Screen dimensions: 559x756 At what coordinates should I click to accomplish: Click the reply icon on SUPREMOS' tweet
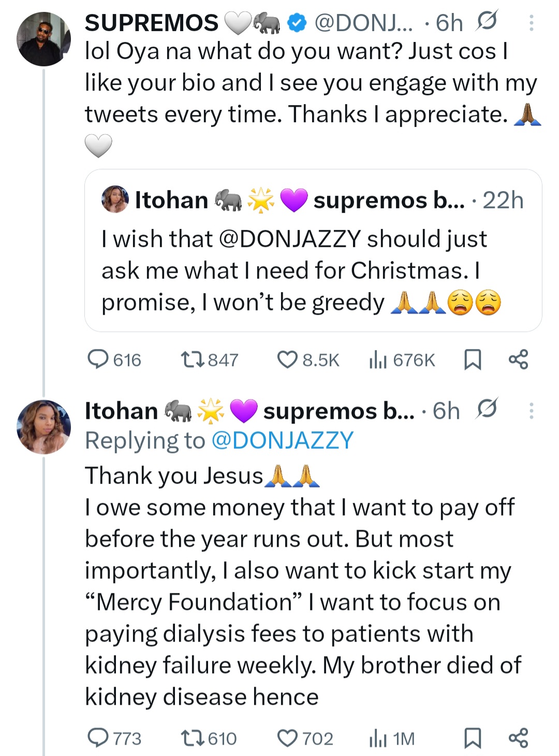pos(100,360)
